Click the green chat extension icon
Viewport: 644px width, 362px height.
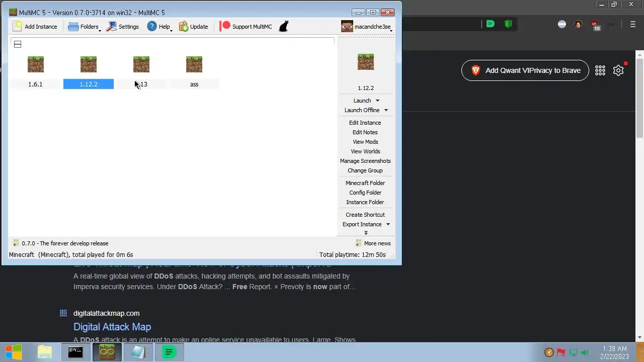490,24
